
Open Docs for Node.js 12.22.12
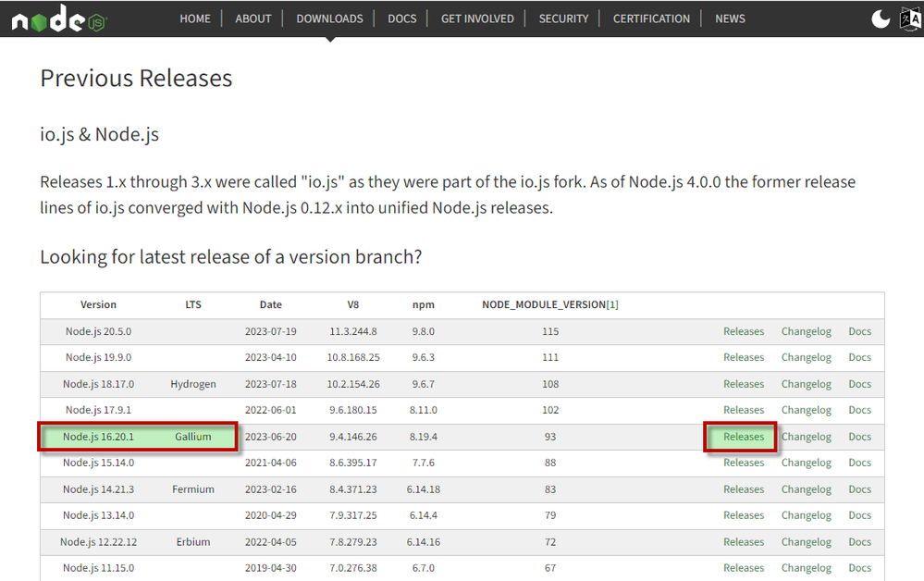pyautogui.click(x=860, y=541)
